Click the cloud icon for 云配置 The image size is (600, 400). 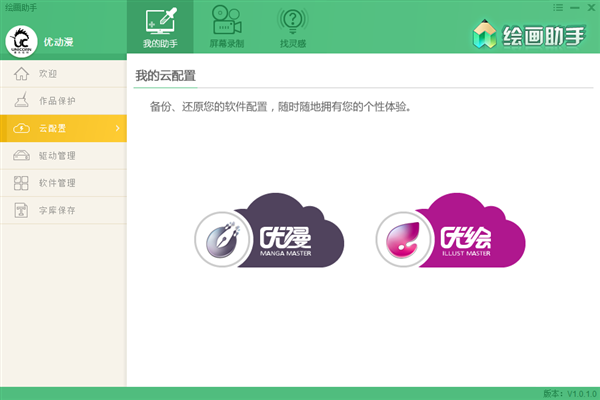[21, 128]
